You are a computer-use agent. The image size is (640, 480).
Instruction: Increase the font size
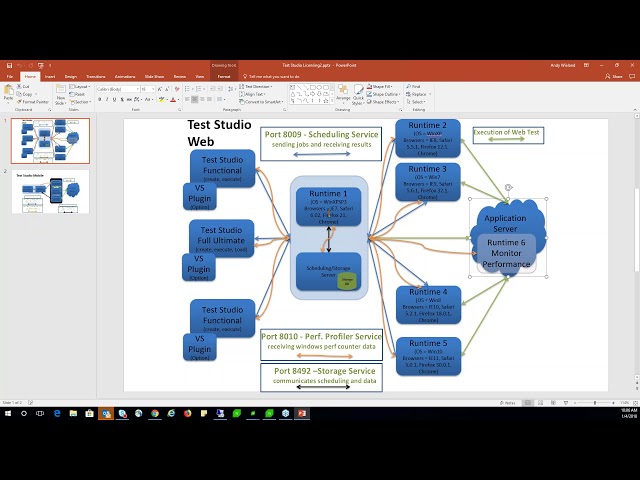(160, 89)
